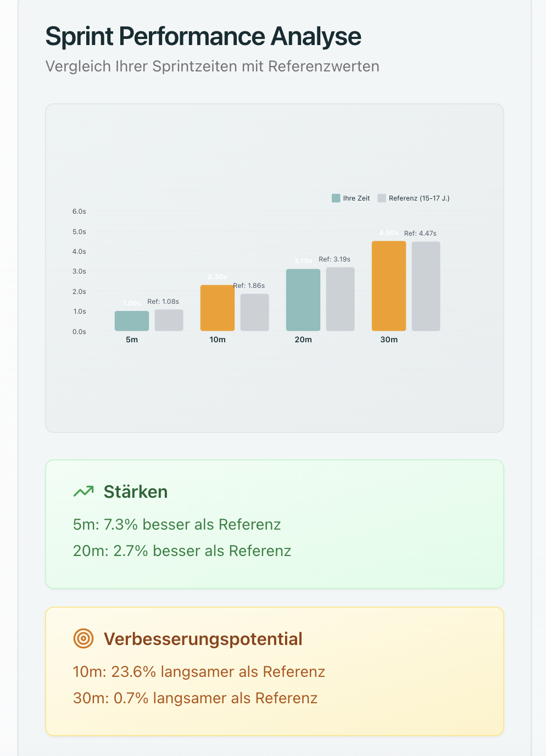
Task: Click the target icon beside Verbesserungspotential
Action: click(83, 638)
